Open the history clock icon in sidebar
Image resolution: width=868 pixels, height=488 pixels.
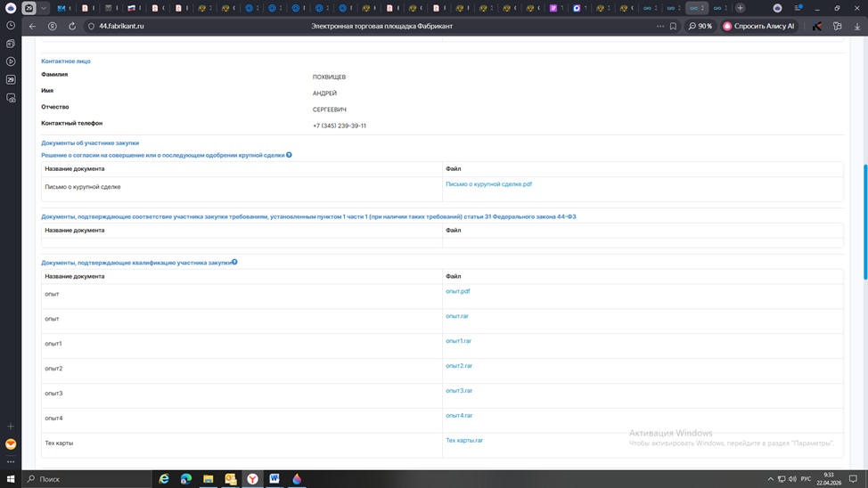point(11,26)
